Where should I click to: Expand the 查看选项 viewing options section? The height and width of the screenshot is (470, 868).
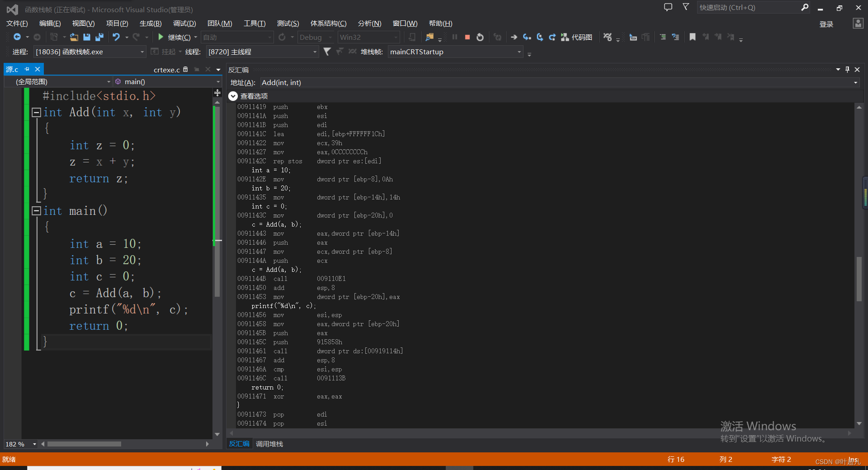233,96
